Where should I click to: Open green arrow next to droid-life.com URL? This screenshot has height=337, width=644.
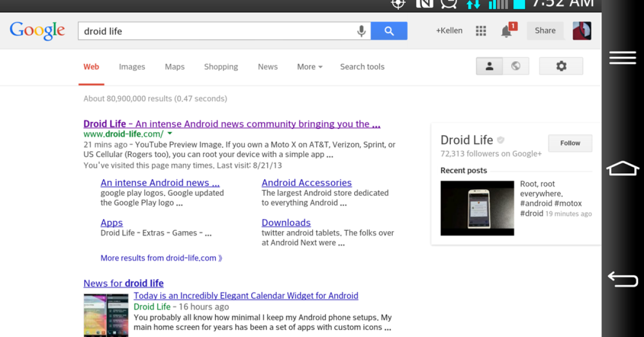(170, 134)
